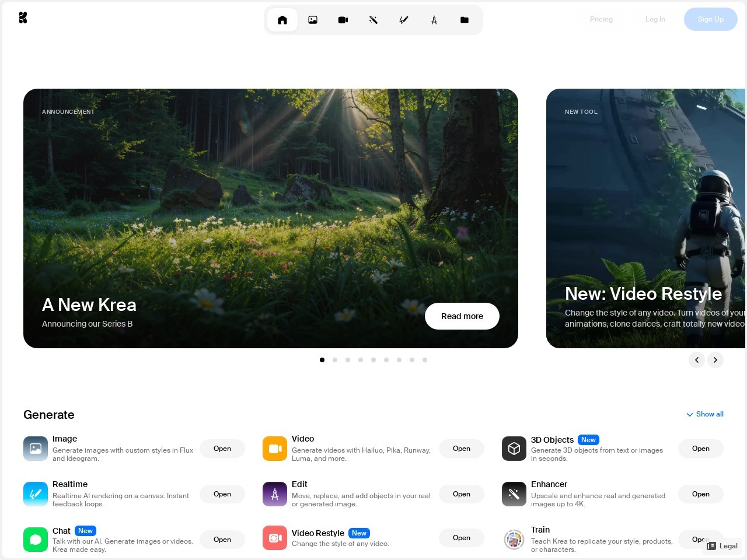
Task: Select the Enhancer wand icon in top navigation
Action: tap(373, 20)
